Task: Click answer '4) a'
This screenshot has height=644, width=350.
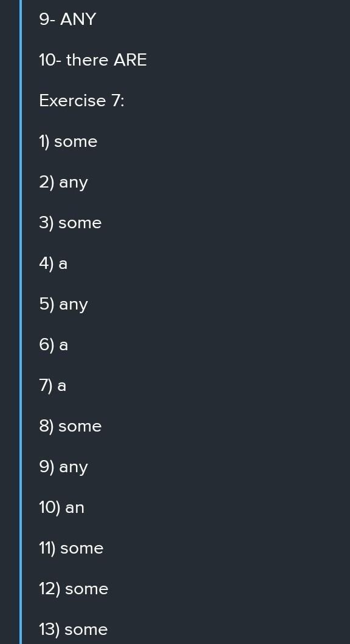Action: click(x=53, y=263)
